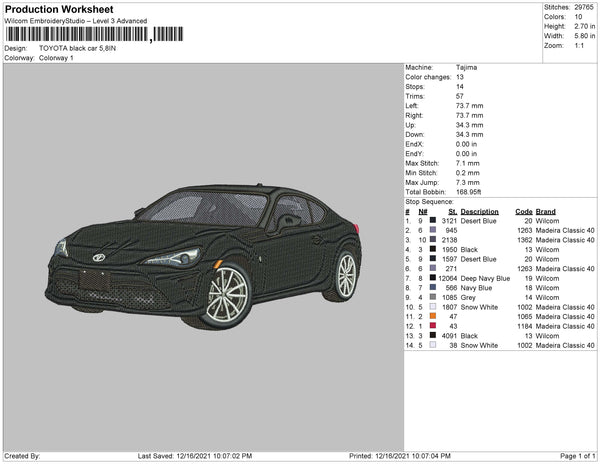Select the Snow White swatch in stop row 10

click(432, 307)
